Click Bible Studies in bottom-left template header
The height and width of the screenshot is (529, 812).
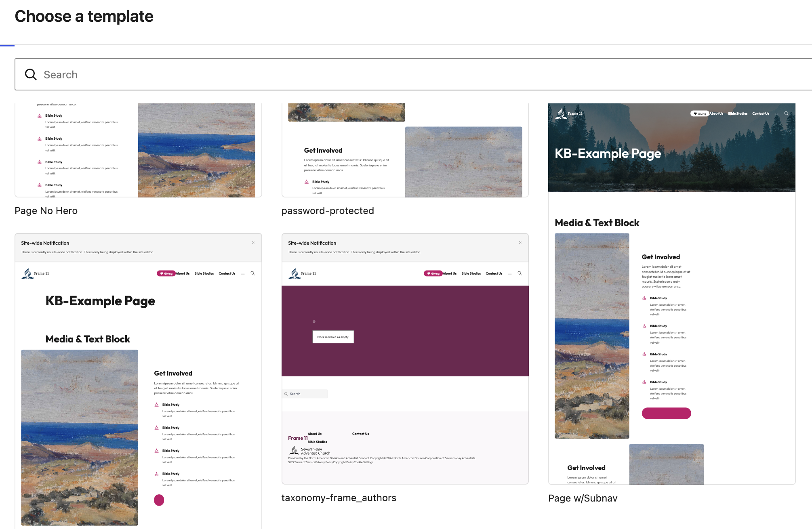(204, 273)
